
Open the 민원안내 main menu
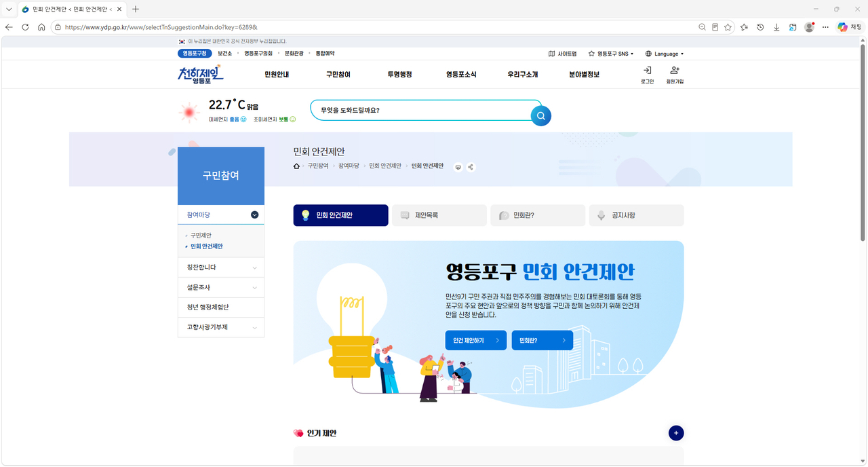277,74
